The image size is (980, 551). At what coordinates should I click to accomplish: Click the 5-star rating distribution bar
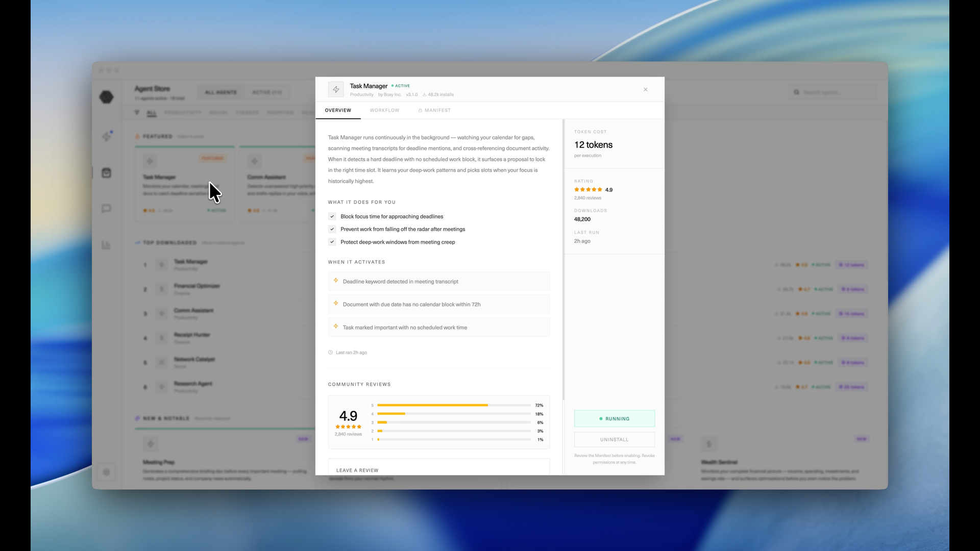point(453,405)
